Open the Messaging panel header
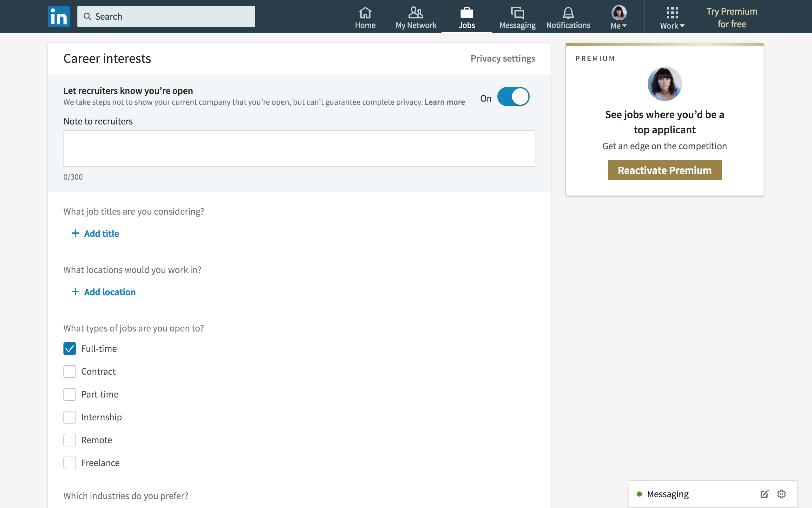 point(713,494)
